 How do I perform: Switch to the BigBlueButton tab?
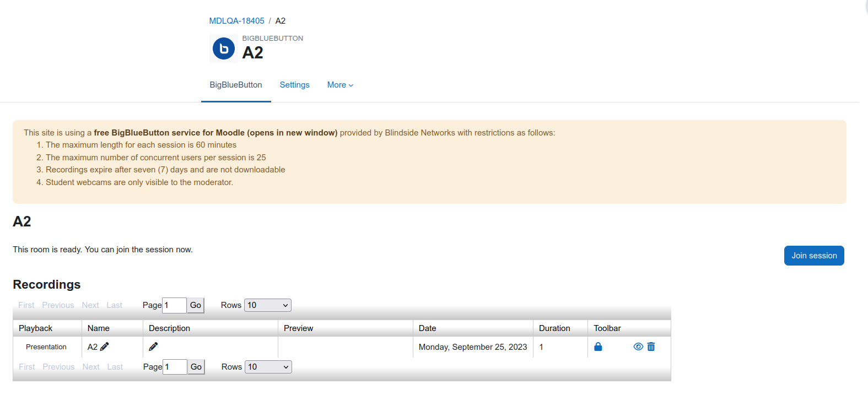[x=236, y=85]
